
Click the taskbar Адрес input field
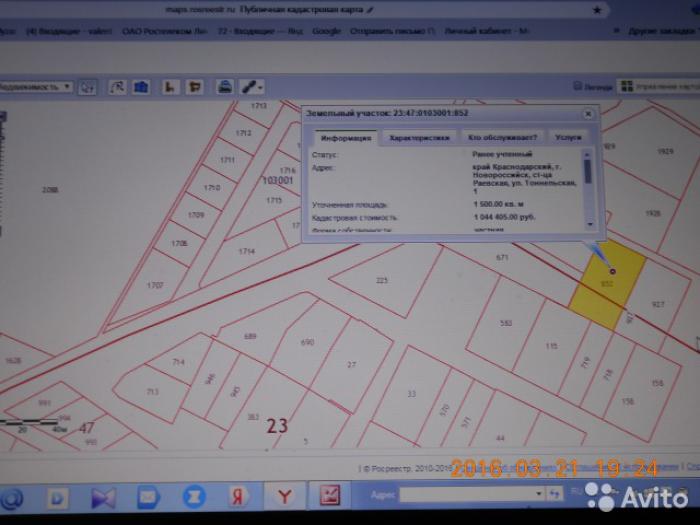click(x=467, y=494)
